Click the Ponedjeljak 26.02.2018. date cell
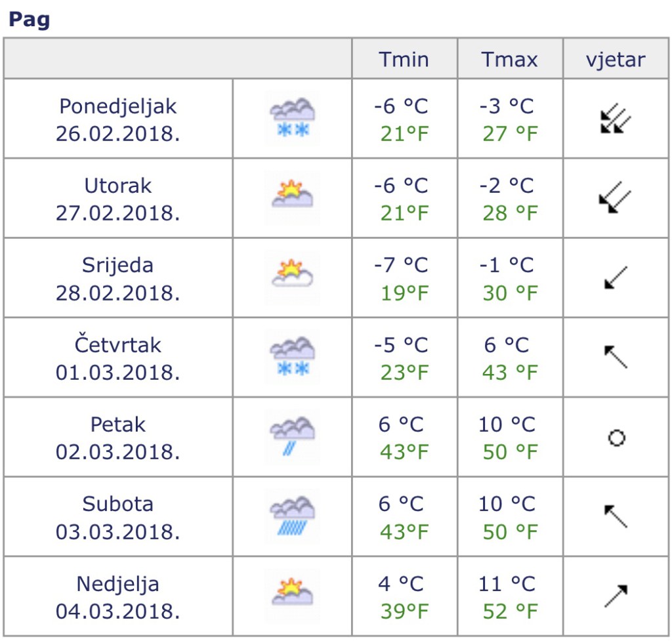 tap(118, 119)
